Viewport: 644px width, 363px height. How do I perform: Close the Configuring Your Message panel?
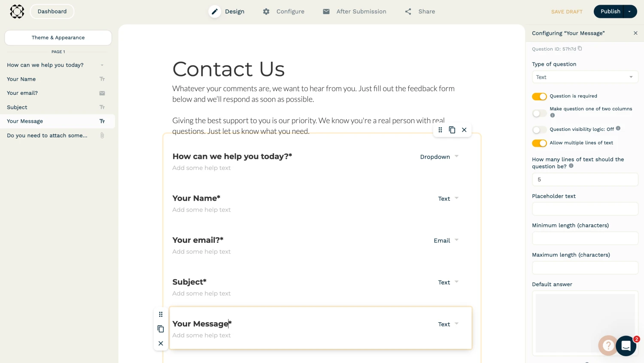pos(635,33)
